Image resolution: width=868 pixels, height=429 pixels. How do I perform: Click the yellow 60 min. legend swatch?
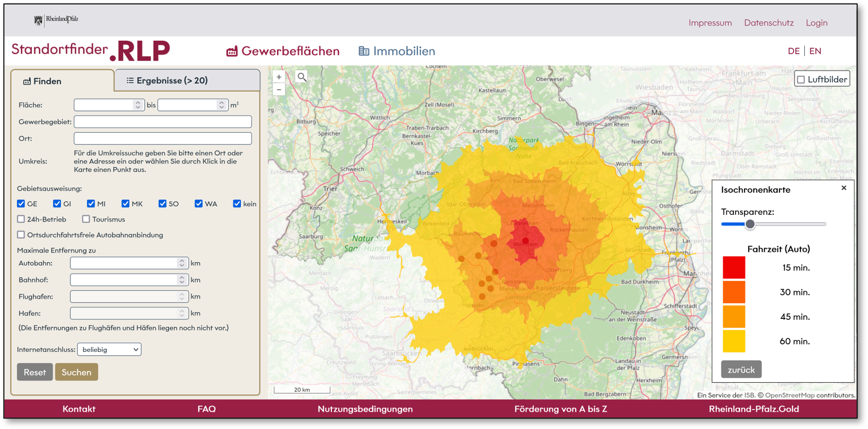[734, 341]
